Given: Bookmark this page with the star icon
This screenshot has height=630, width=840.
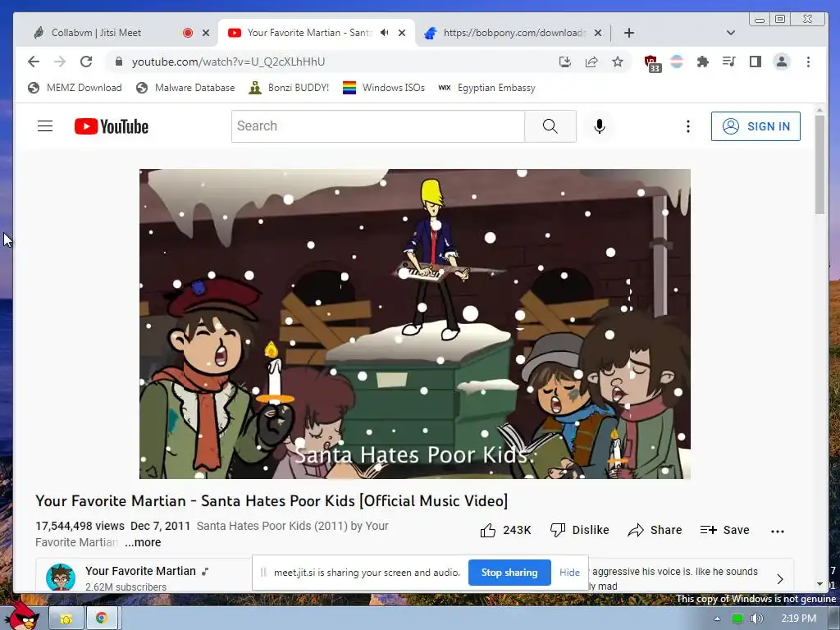Looking at the screenshot, I should point(618,62).
